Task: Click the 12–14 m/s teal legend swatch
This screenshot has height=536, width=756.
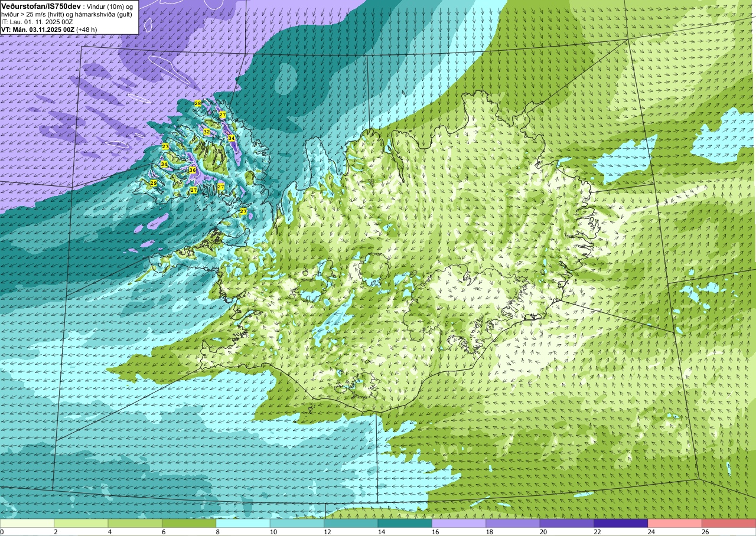Action: pyautogui.click(x=351, y=523)
